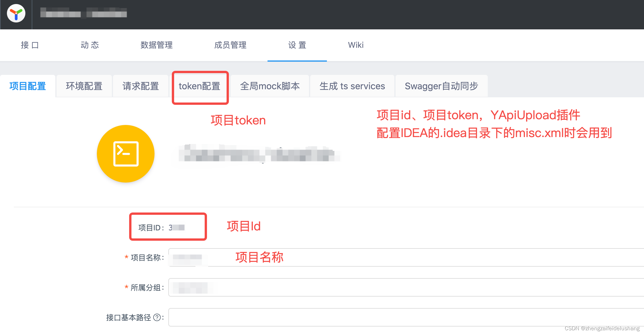Switch to 全局mock脚本 sub-tab
644x334 pixels.
[x=270, y=86]
